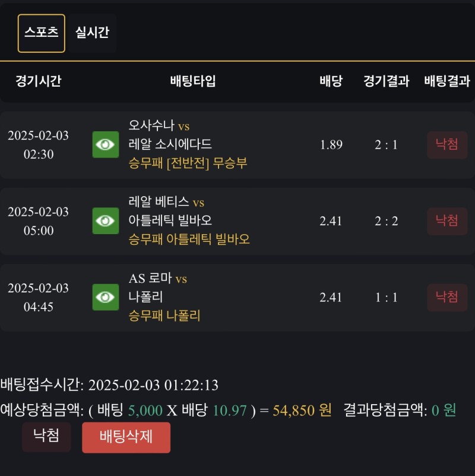The width and height of the screenshot is (475, 476).
Task: Click the 승무패 [전반전] 무승부 bet type
Action: point(188,163)
